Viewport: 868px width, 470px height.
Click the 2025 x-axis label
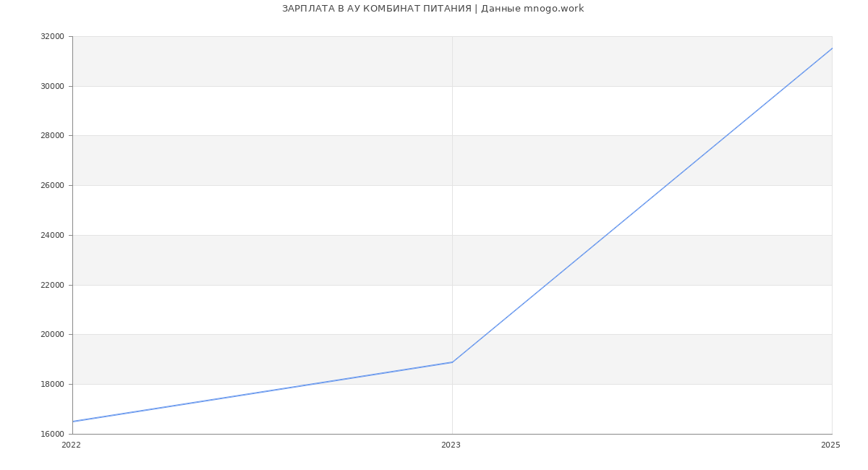pos(830,445)
